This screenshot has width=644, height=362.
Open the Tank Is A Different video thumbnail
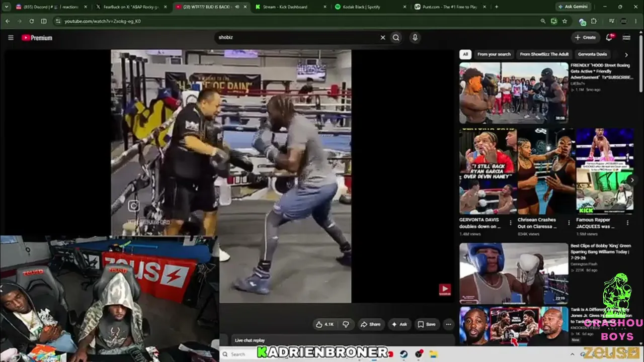tap(514, 326)
